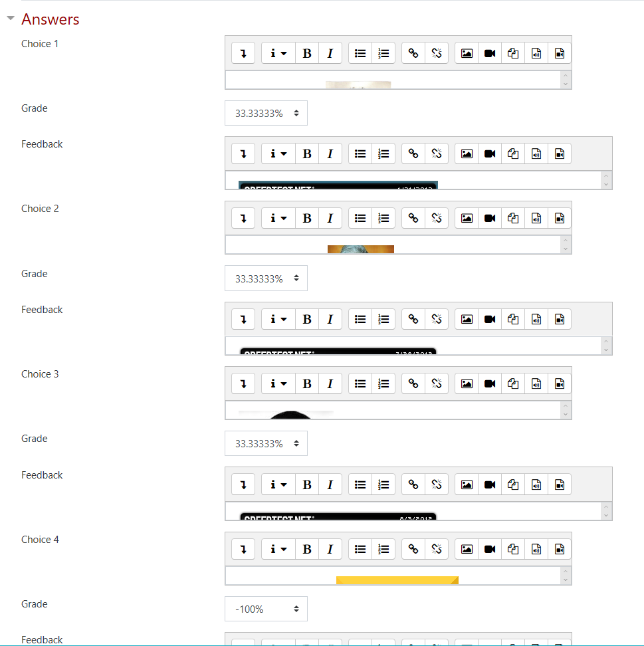Open paragraph styles in Choice 2 editor

click(278, 218)
